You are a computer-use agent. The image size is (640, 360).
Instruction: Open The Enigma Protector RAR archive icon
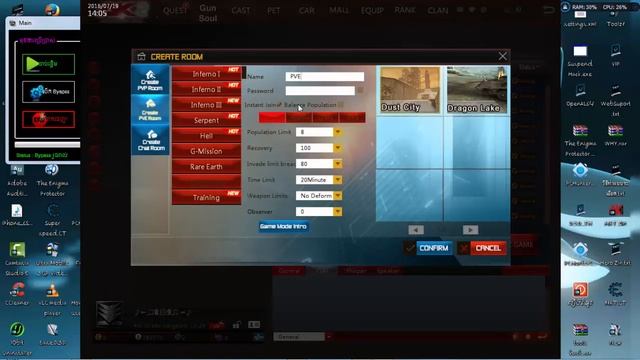pyautogui.click(x=580, y=140)
